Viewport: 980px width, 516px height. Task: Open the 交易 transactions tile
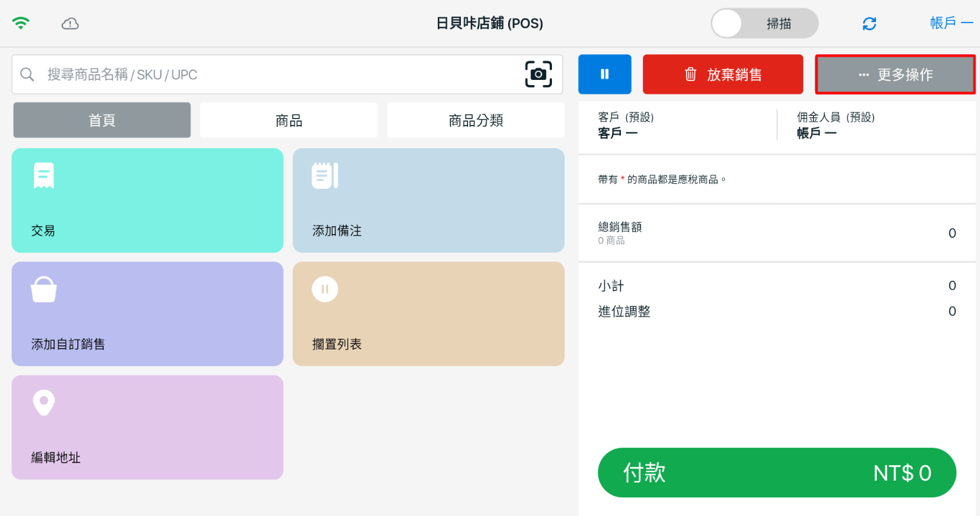[x=147, y=200]
